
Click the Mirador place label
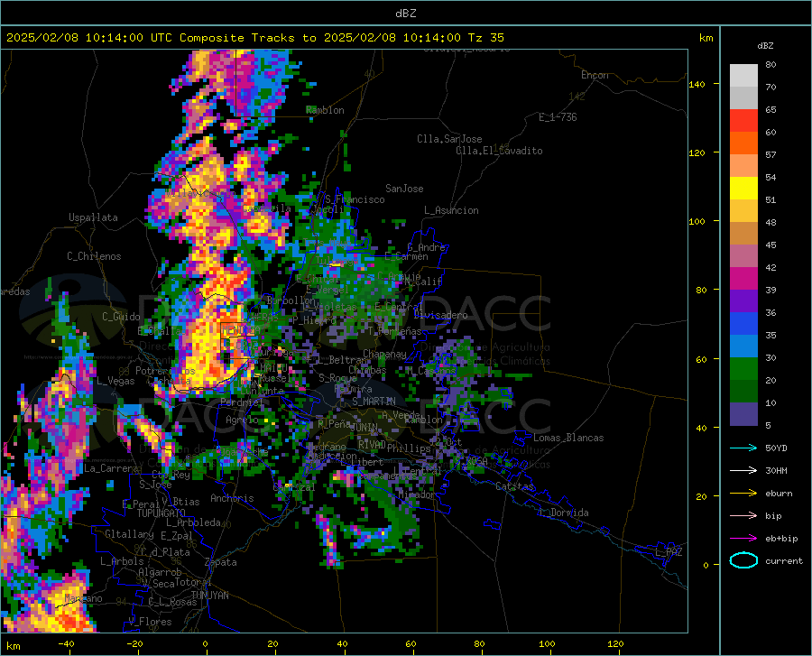point(416,494)
